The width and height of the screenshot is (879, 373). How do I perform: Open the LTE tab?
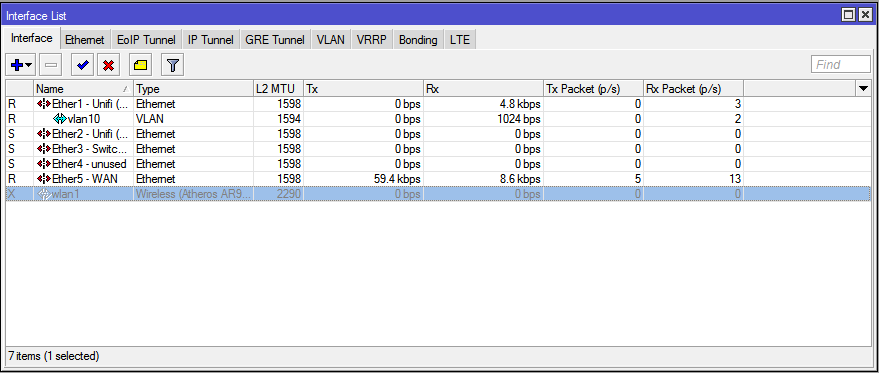[x=460, y=40]
